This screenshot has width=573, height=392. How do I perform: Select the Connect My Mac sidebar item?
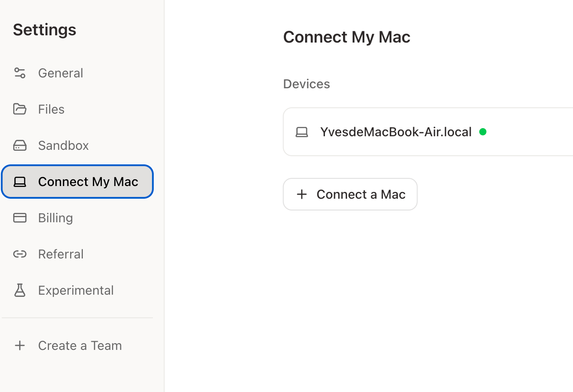[77, 182]
